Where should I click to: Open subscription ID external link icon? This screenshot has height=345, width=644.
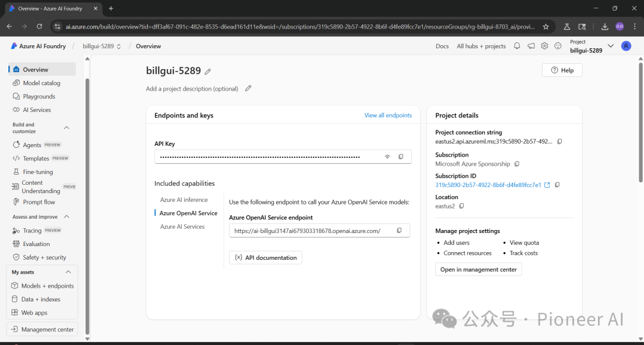(547, 185)
